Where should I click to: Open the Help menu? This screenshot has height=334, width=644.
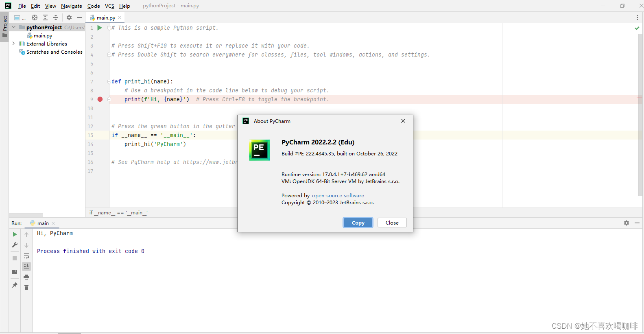click(x=124, y=6)
